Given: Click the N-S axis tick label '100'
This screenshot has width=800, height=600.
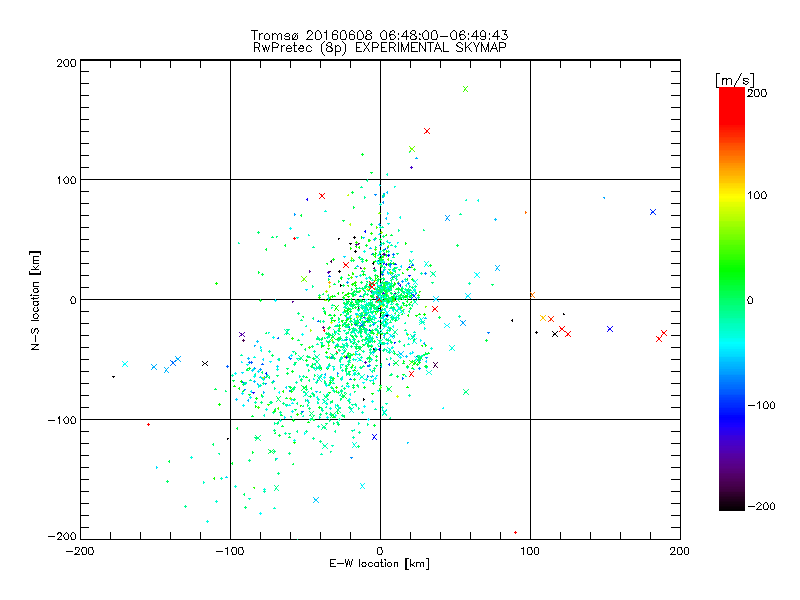Looking at the screenshot, I should click(67, 180).
